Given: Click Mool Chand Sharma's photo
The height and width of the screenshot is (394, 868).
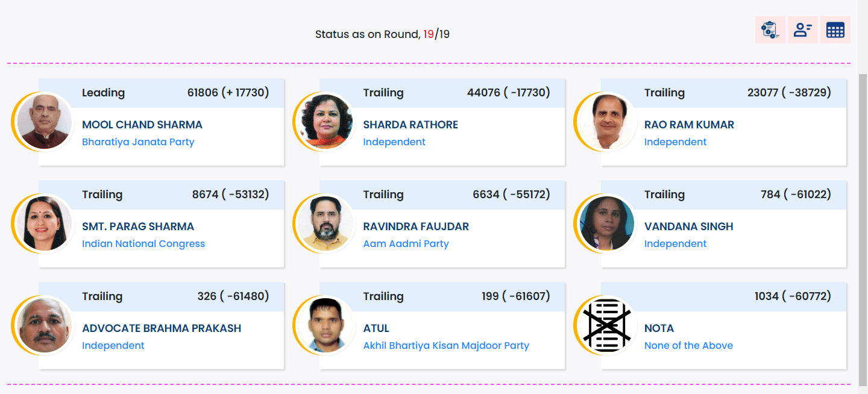Looking at the screenshot, I should [43, 122].
